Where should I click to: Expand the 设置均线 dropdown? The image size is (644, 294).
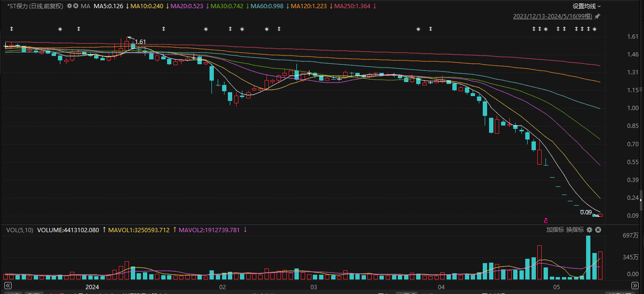[x=587, y=6]
